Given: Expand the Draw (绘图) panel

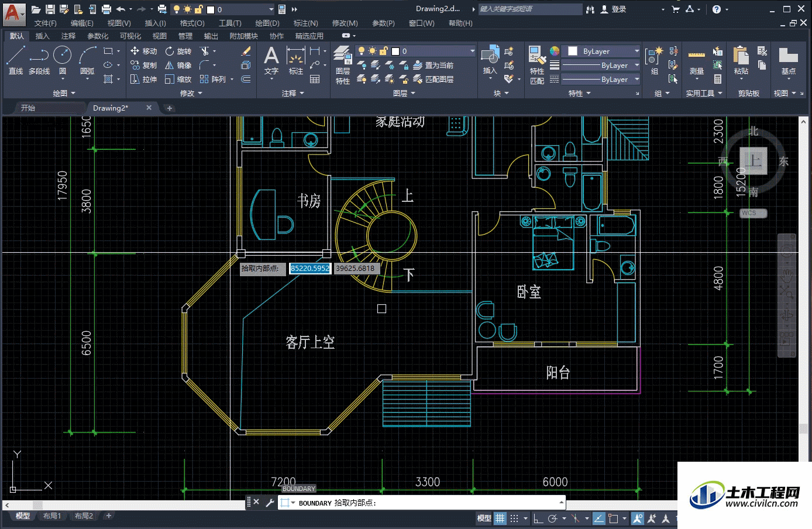Looking at the screenshot, I should point(64,93).
